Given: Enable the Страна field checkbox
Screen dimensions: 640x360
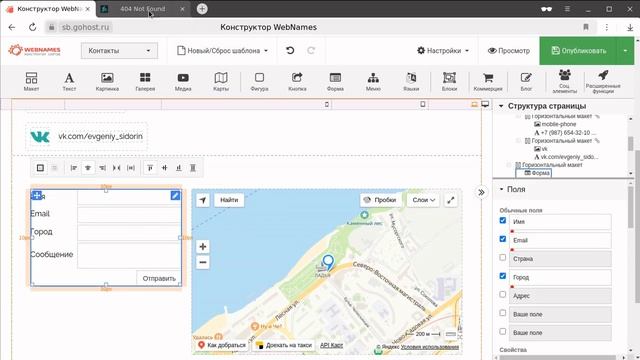Looking at the screenshot, I should point(503,258).
